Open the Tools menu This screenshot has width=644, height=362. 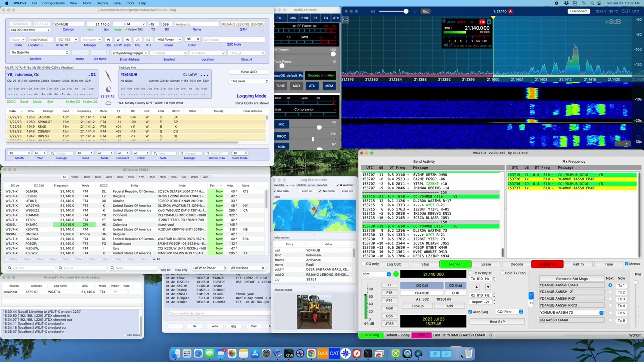tap(130, 3)
